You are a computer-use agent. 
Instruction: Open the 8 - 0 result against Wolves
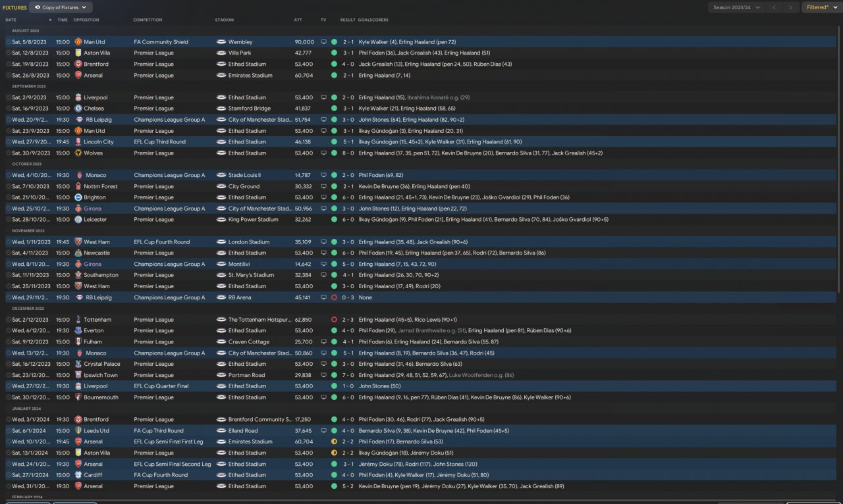pyautogui.click(x=348, y=153)
